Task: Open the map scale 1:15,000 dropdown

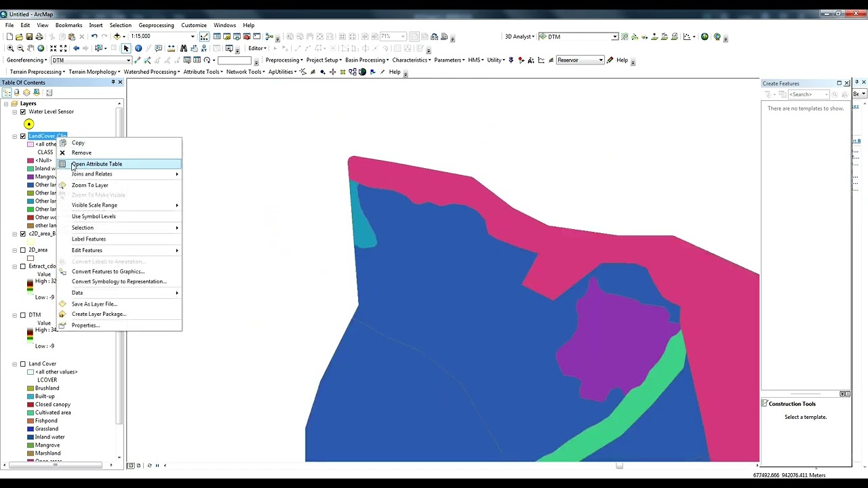Action: click(193, 37)
